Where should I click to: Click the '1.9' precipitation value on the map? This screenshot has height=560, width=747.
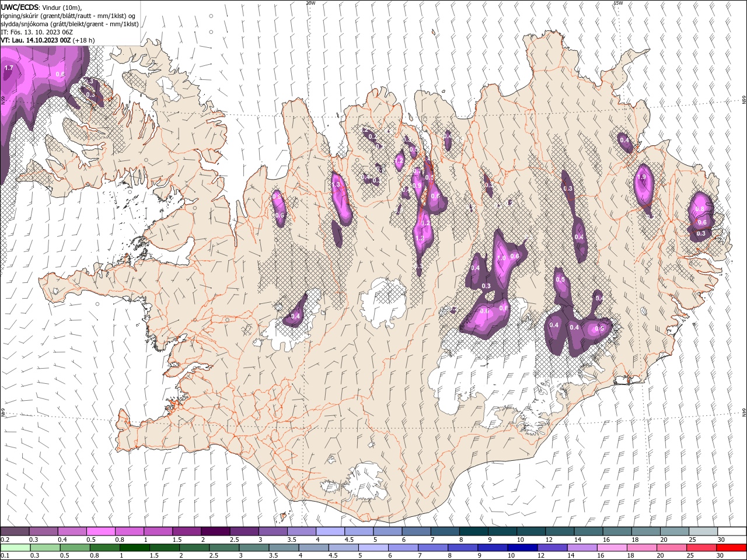tap(643, 177)
